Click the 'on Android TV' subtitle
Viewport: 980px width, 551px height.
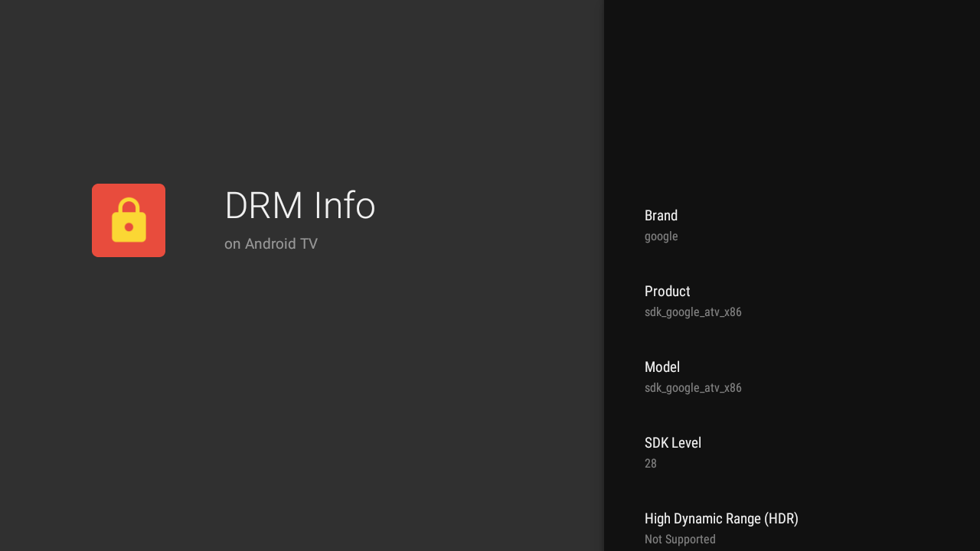click(271, 243)
